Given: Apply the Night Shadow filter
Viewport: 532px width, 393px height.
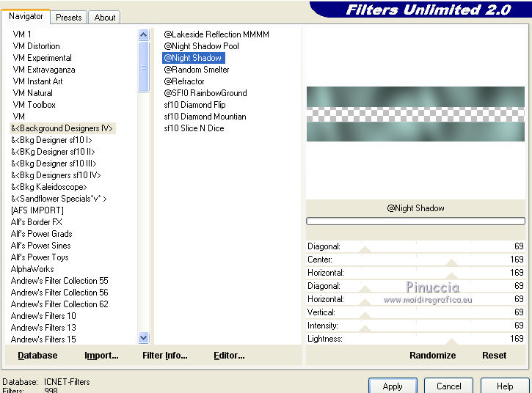Looking at the screenshot, I should tap(393, 386).
